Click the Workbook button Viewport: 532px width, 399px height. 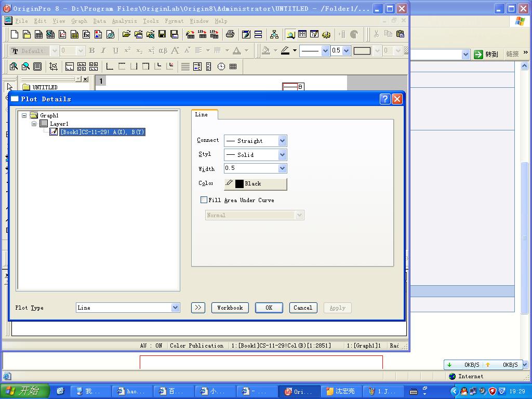pyautogui.click(x=230, y=308)
